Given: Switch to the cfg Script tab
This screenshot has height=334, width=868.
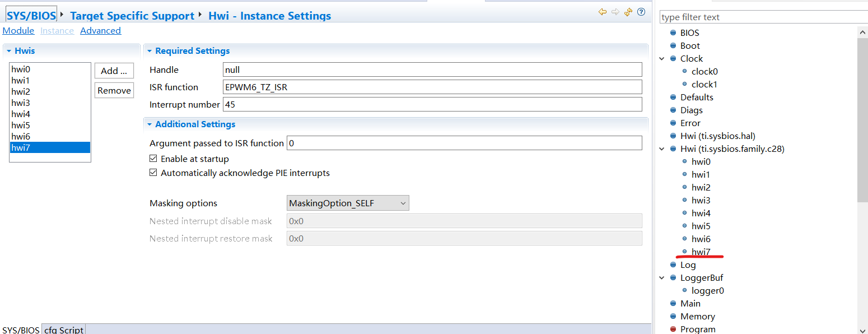Looking at the screenshot, I should (64, 330).
